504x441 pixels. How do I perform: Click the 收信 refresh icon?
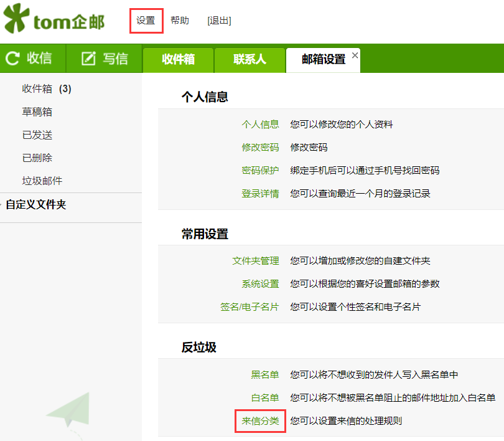(12, 59)
